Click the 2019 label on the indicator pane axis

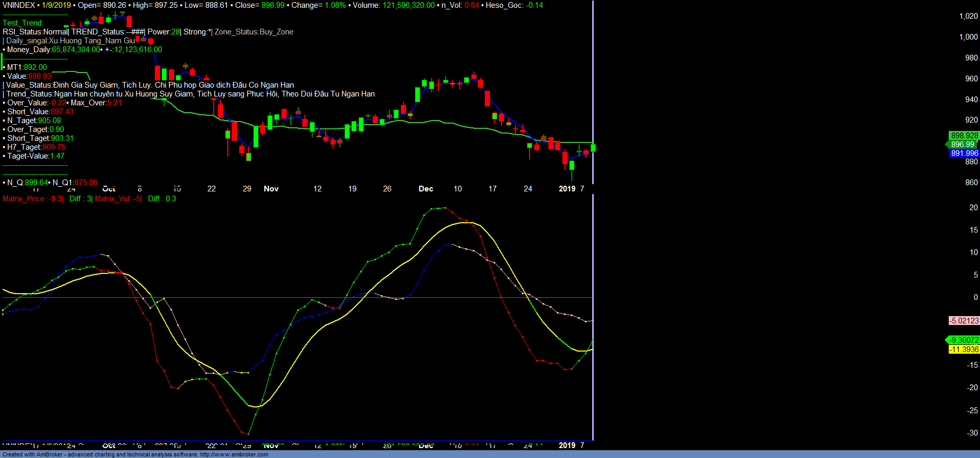tap(567, 445)
